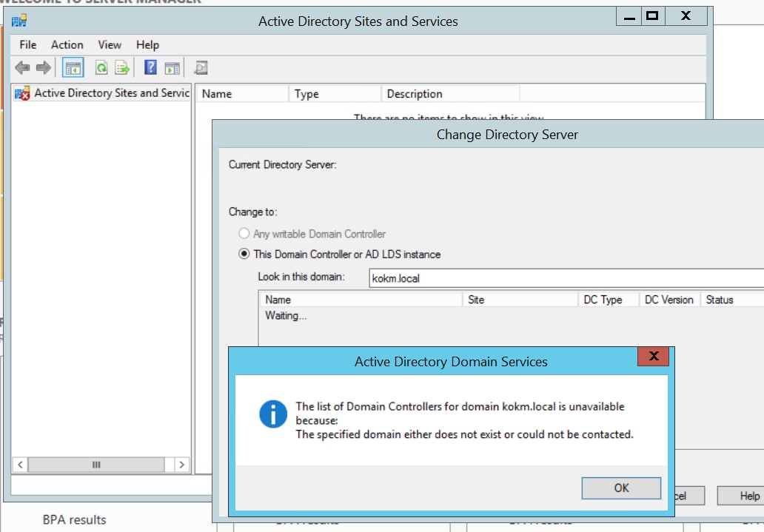This screenshot has width=764, height=532.
Task: Click the Name column in domain controller list
Action: 361,300
